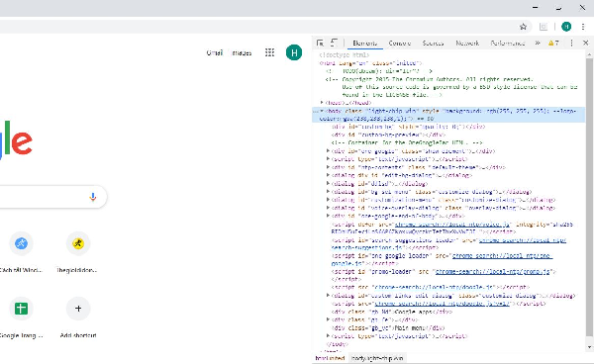Screen dimensions: 594x364
Task: Switch to the Elements tab
Action: pos(364,44)
